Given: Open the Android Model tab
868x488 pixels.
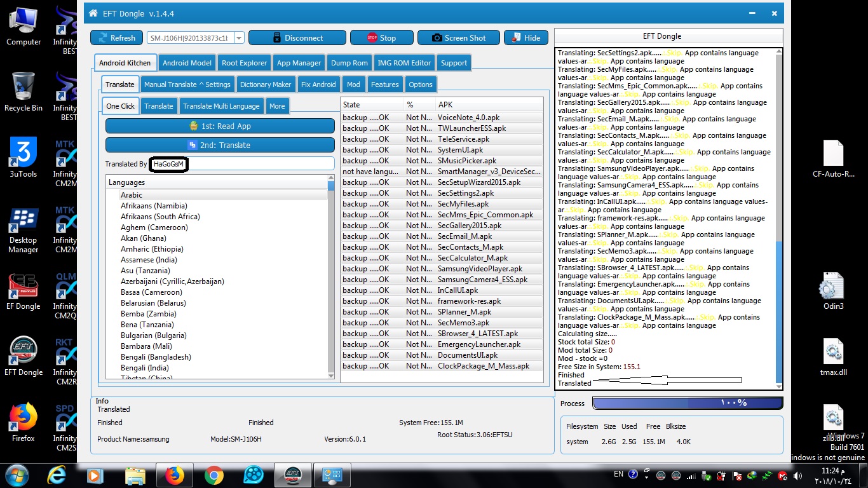Looking at the screenshot, I should point(187,63).
